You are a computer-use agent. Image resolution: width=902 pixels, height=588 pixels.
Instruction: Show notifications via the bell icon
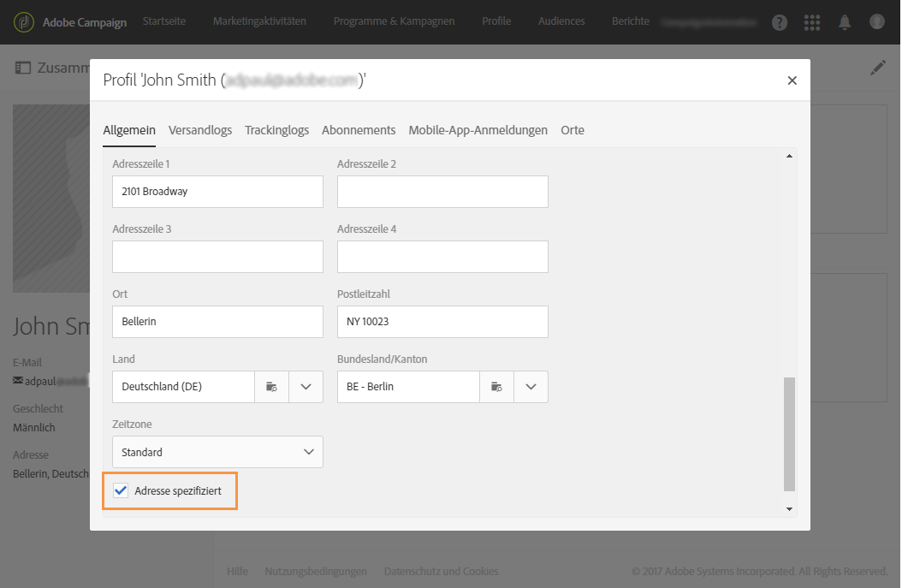click(x=845, y=22)
